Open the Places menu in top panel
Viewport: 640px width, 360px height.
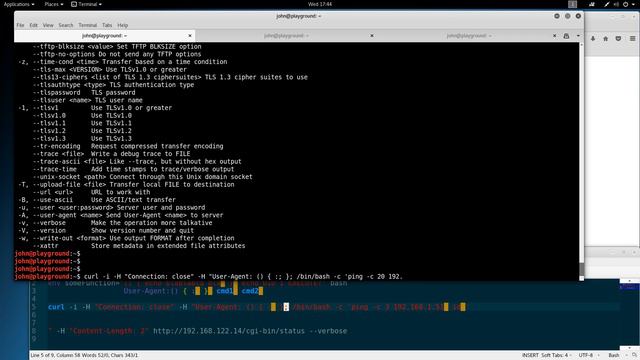point(53,4)
